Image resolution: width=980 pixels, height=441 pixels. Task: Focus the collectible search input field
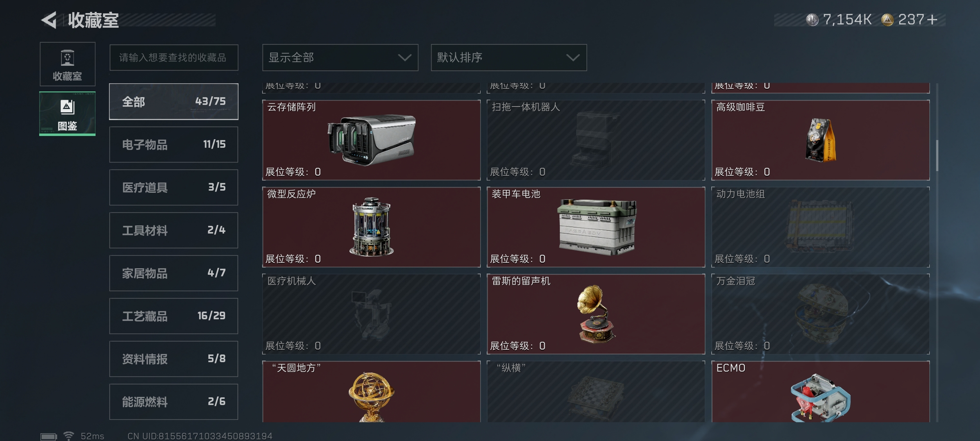coord(174,58)
